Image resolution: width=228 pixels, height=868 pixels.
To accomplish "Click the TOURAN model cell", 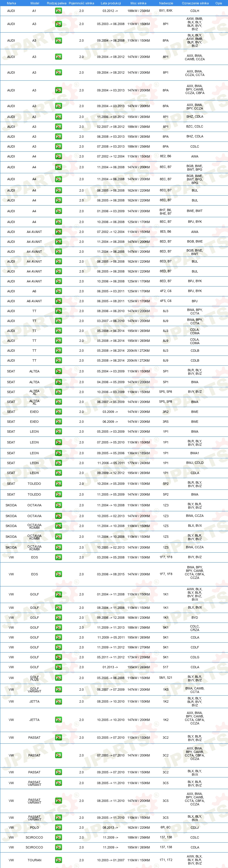I will pos(34,860).
